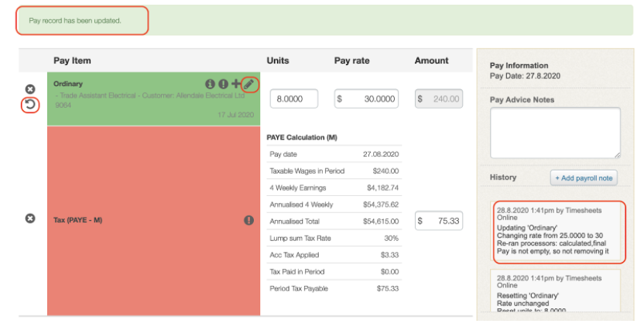Reset the Ordinary pay item with undo arrow
The height and width of the screenshot is (327, 644).
[x=30, y=105]
